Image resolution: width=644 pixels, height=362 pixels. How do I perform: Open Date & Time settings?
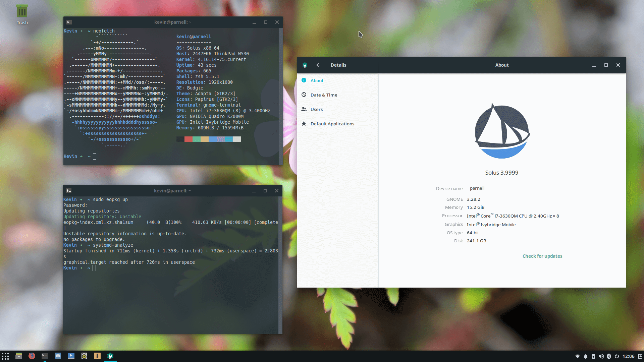pyautogui.click(x=338, y=95)
